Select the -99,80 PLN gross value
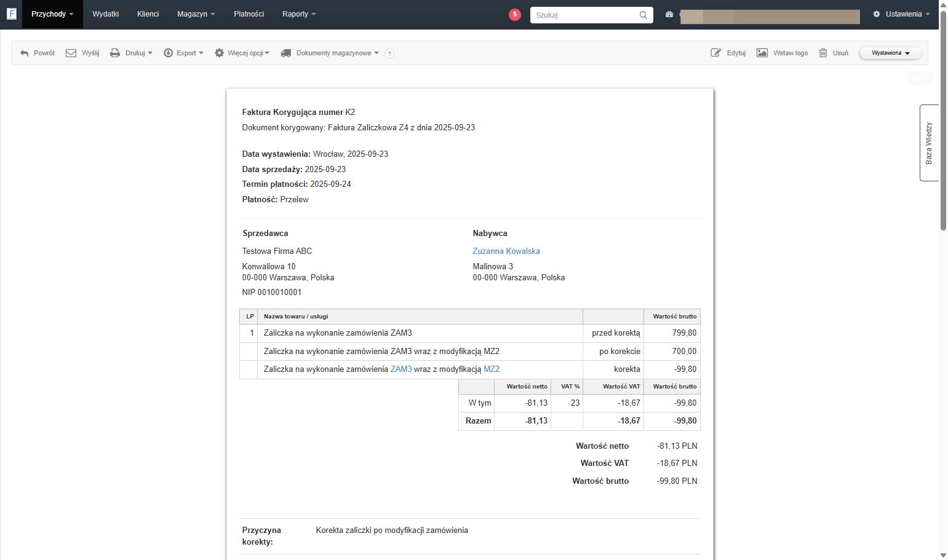This screenshot has height=560, width=948. click(x=677, y=481)
